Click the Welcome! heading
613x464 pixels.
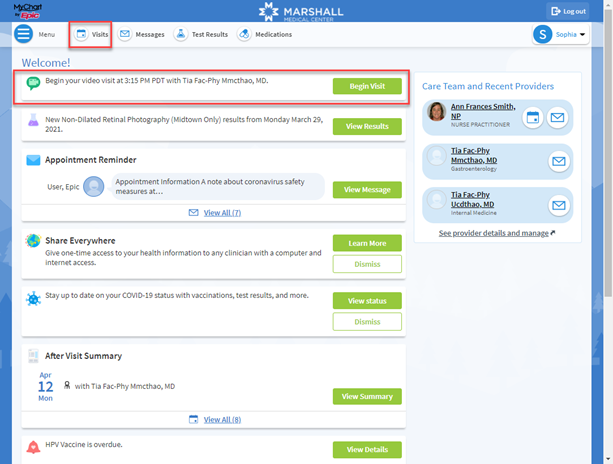point(46,63)
